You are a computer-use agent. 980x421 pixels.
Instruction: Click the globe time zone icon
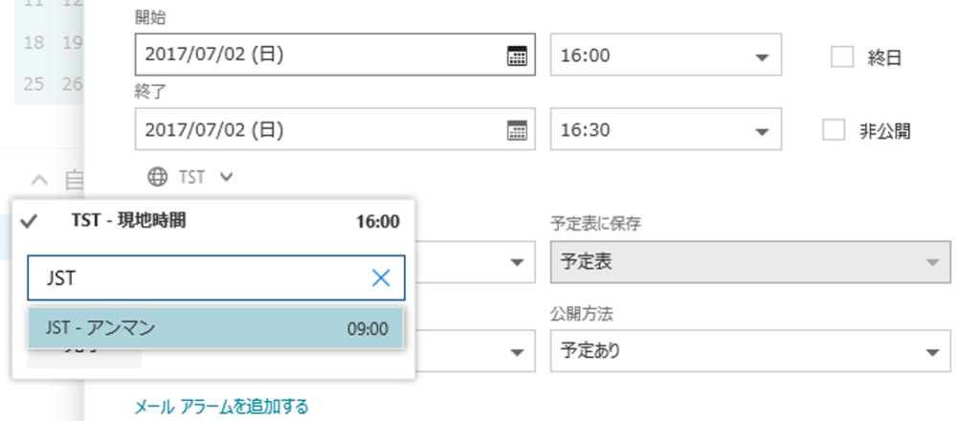pyautogui.click(x=157, y=177)
